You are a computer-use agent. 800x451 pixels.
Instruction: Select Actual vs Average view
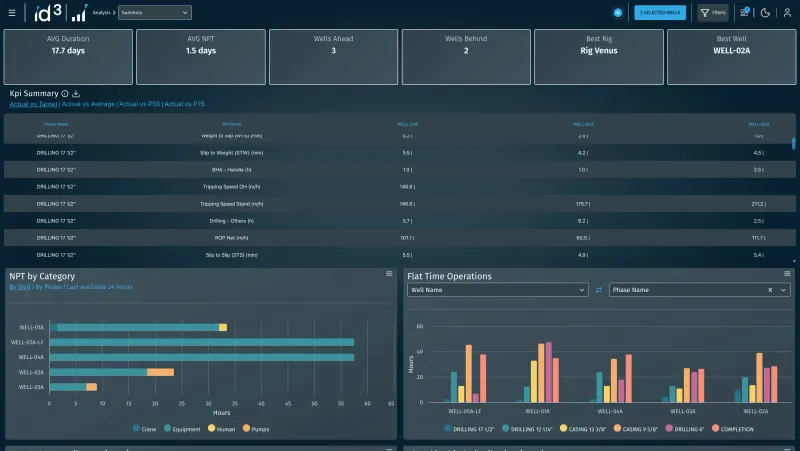[x=88, y=104]
